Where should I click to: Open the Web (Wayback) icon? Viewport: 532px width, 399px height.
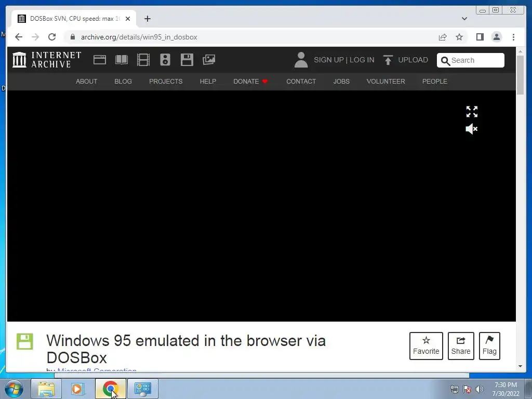tap(100, 60)
